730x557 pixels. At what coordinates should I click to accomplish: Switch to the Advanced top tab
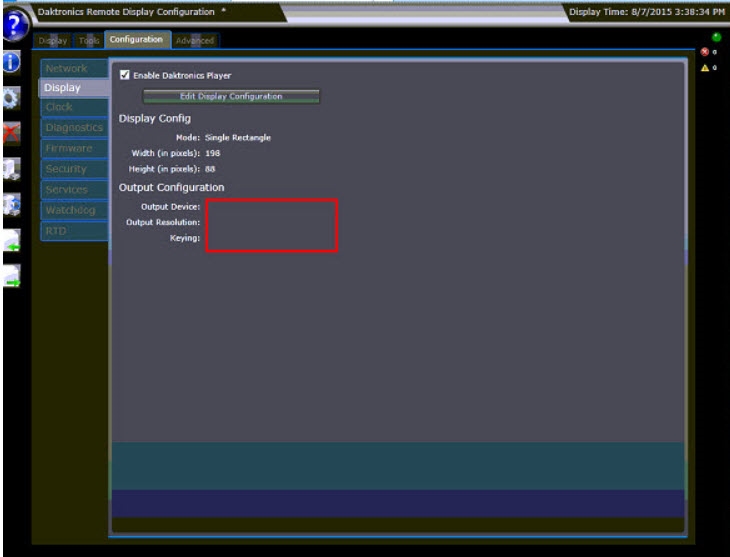coord(194,40)
